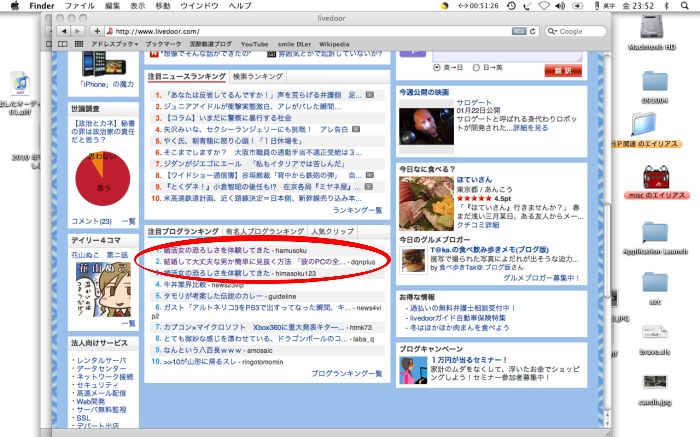
Task: Open なんという八百長ｗｗｗ blog entry
Action: click(202, 350)
